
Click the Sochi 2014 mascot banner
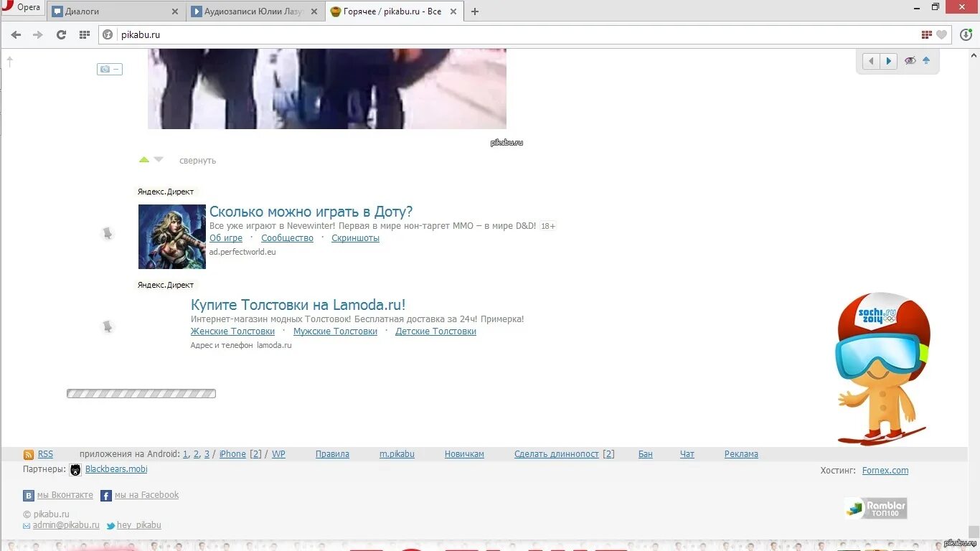coord(882,369)
